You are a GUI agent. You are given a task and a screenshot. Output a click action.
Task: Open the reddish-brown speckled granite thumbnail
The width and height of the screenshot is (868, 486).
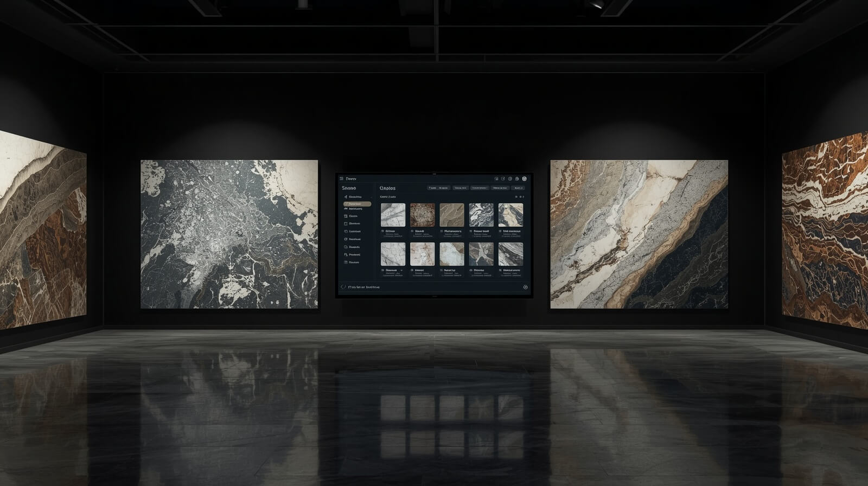pyautogui.click(x=423, y=215)
